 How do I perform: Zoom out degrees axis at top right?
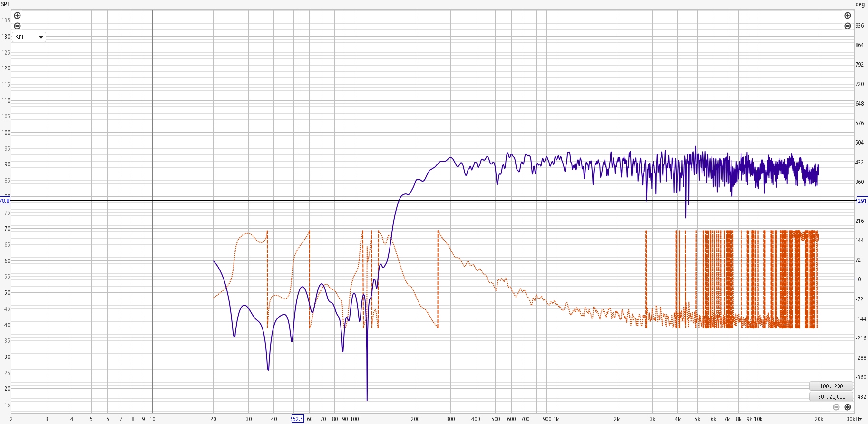pyautogui.click(x=848, y=26)
